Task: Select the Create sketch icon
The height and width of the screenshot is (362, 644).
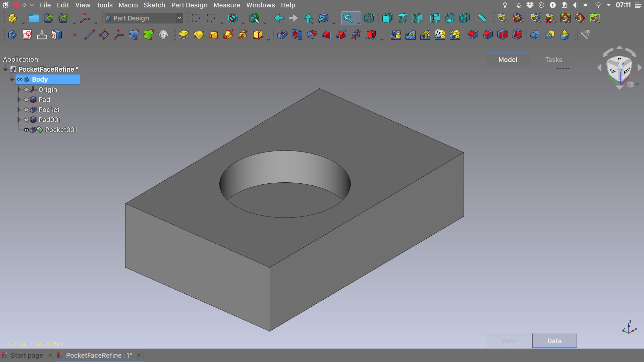Action: (27, 35)
